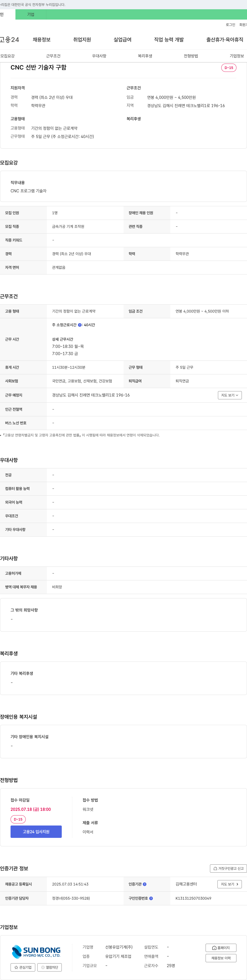Select the 퇴직연금 value
Screen dimensions: 247x980
182,381
